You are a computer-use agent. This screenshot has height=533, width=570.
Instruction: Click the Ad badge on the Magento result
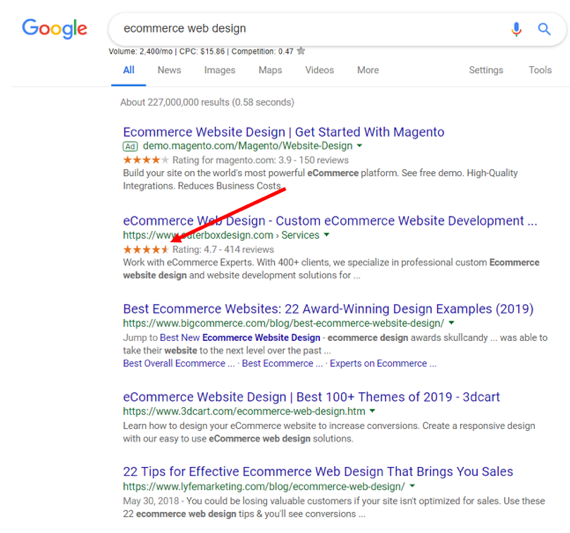pyautogui.click(x=130, y=146)
